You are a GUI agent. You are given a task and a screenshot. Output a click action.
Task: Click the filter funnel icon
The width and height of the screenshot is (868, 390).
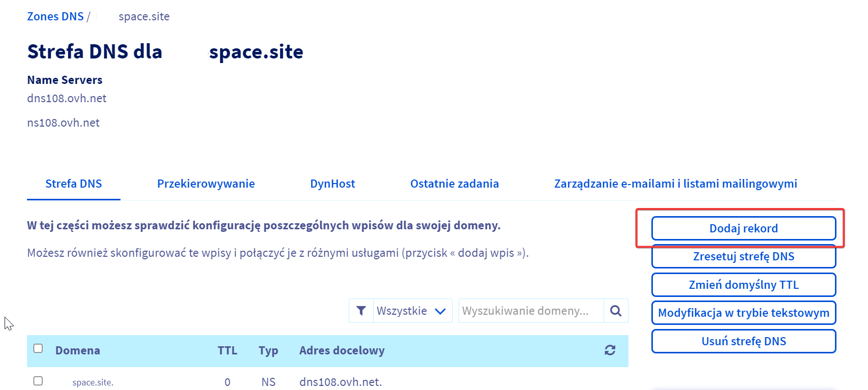(x=361, y=311)
